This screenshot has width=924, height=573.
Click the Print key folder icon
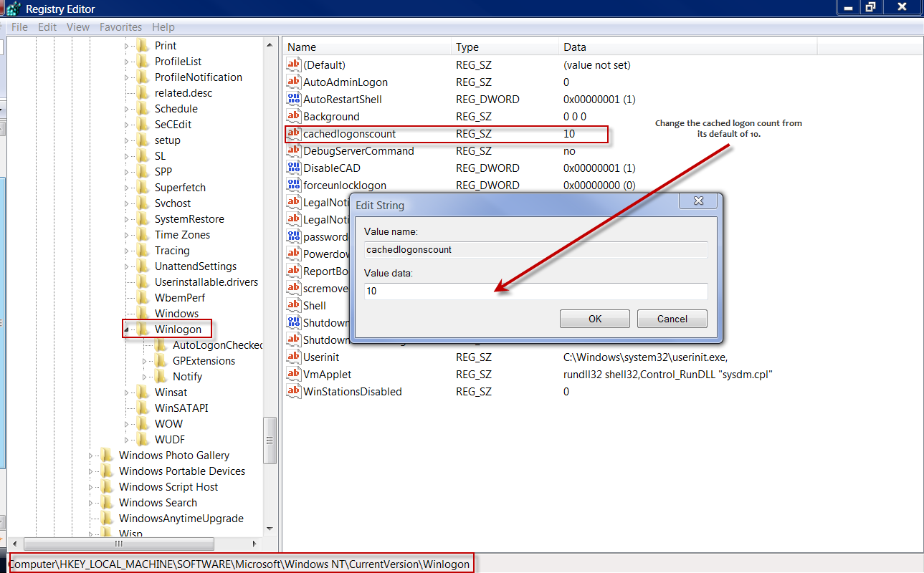click(x=143, y=45)
